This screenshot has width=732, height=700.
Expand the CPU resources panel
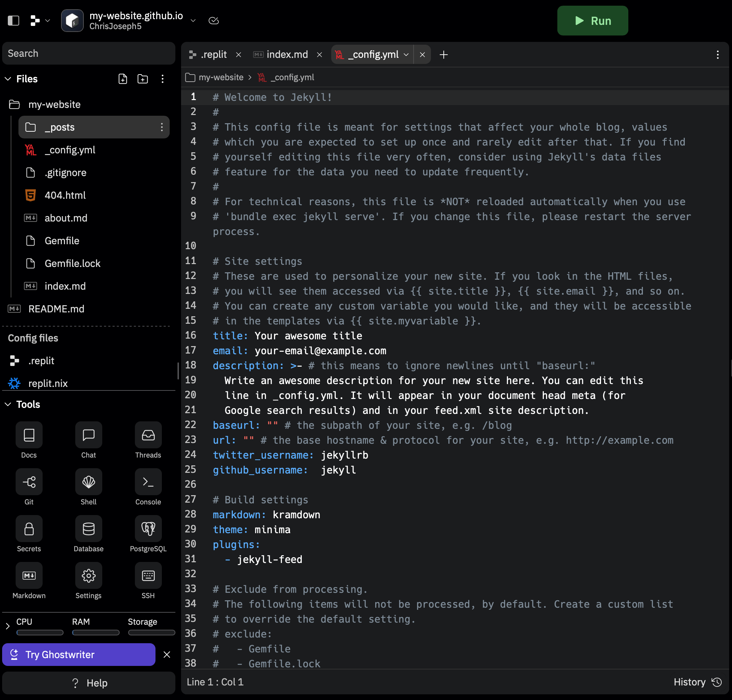click(x=8, y=626)
